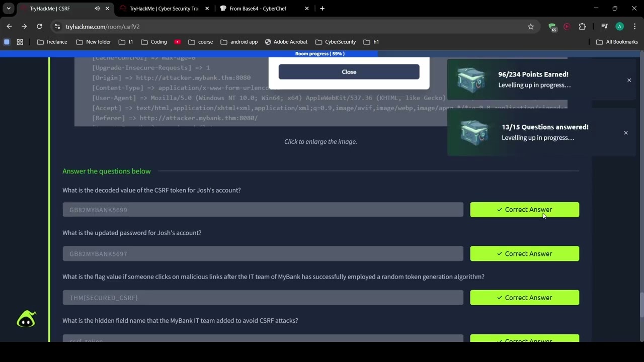Reload the TryHackMe page
644x362 pixels.
[39, 27]
